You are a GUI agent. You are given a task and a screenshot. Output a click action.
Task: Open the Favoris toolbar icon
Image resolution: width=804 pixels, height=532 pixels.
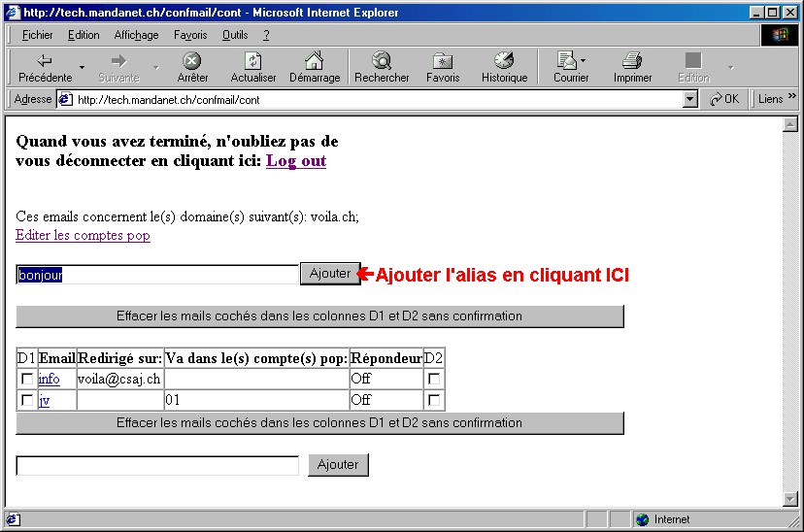click(443, 61)
